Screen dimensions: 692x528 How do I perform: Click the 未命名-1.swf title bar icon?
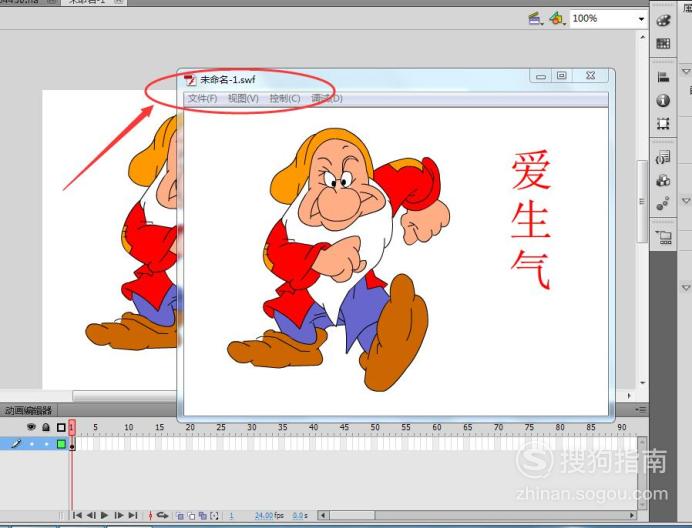pyautogui.click(x=190, y=80)
